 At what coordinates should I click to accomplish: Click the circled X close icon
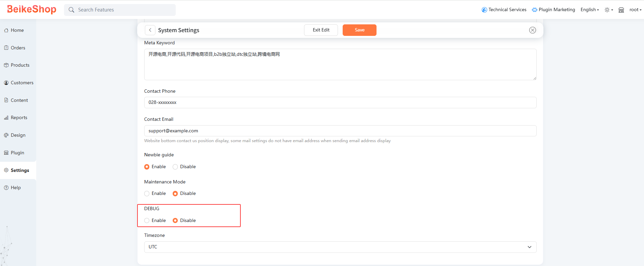(532, 30)
